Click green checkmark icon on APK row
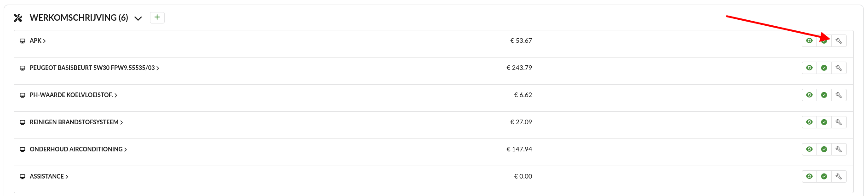The width and height of the screenshot is (868, 196). point(824,41)
